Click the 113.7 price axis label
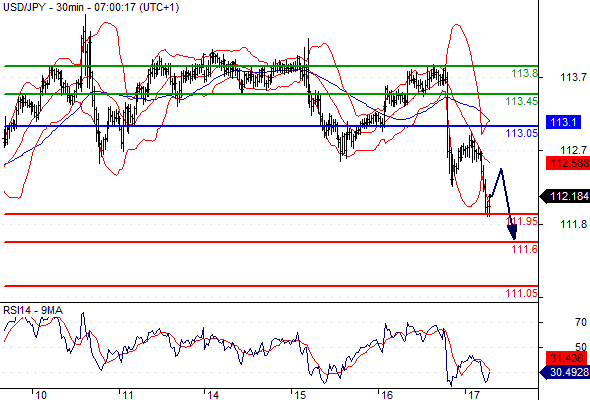 [x=573, y=78]
